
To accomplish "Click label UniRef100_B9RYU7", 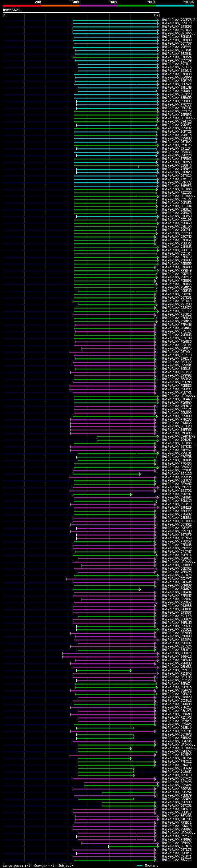I will coord(177,494).
